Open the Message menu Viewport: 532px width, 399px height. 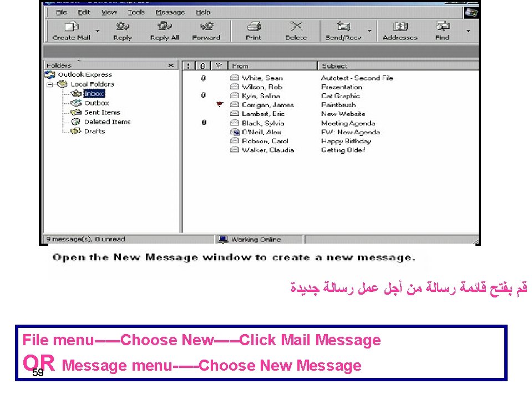point(170,12)
